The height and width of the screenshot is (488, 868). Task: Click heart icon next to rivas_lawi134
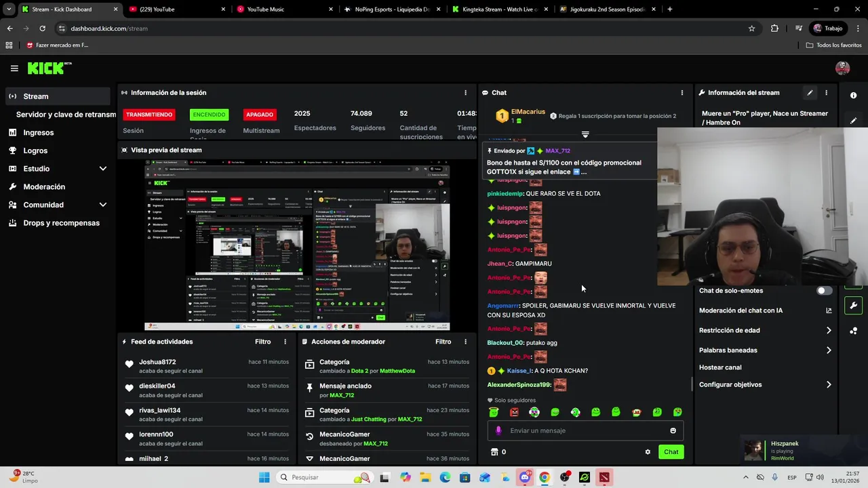tap(129, 412)
